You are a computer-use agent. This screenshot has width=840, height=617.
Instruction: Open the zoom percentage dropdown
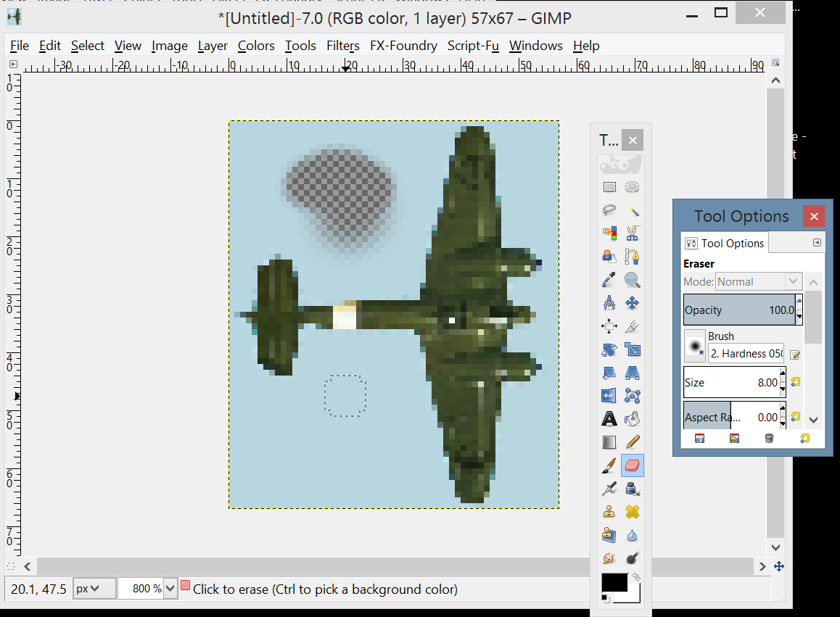click(170, 589)
